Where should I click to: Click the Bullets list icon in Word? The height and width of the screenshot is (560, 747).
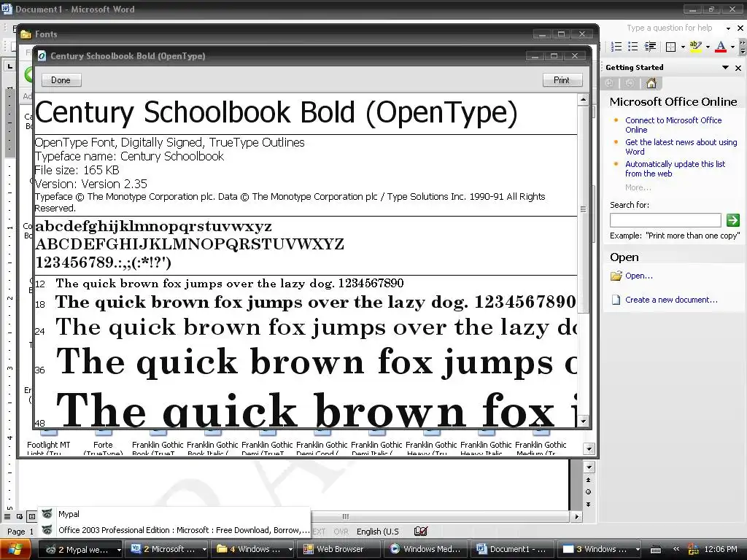(632, 46)
